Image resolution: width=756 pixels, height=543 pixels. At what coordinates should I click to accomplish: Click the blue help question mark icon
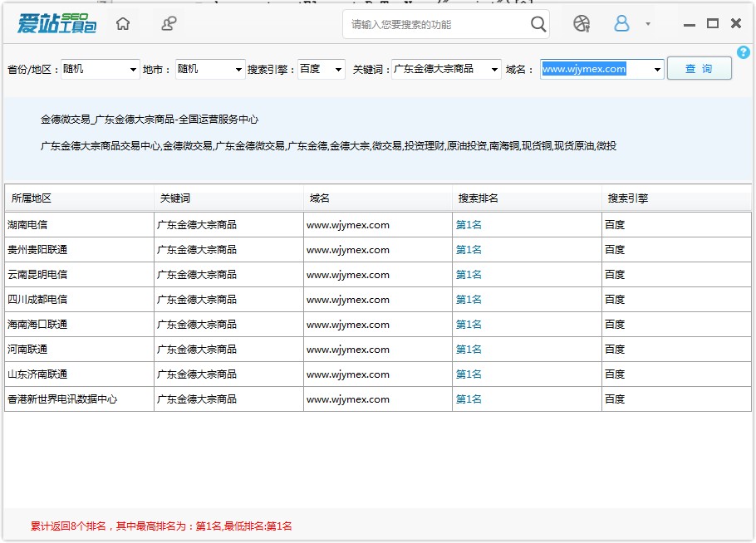pos(743,52)
